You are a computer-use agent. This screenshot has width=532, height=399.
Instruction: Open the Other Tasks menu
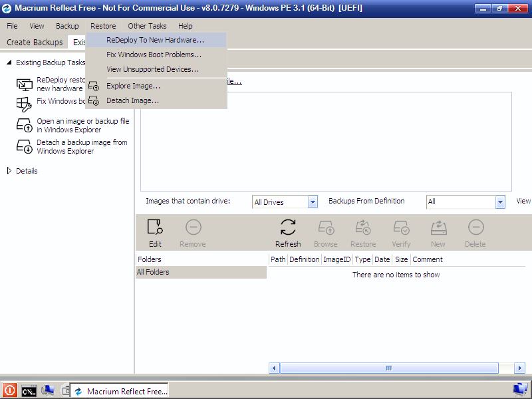click(147, 26)
